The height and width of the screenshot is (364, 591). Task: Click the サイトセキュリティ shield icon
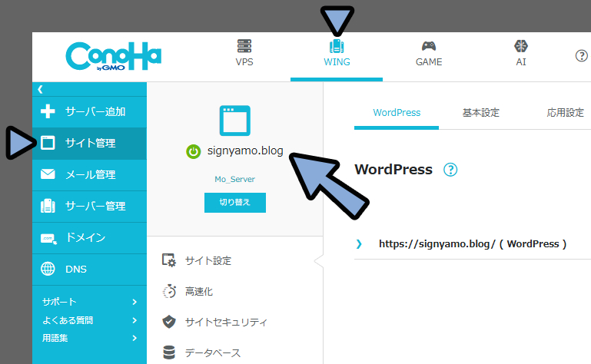pos(169,322)
